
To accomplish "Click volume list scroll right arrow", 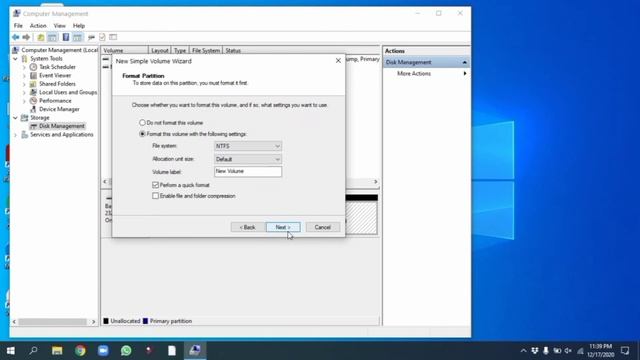I will (376, 182).
